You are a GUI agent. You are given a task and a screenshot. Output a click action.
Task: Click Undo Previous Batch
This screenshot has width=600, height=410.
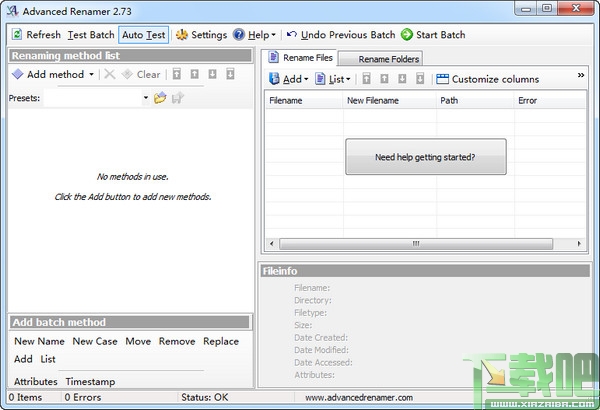tap(341, 35)
